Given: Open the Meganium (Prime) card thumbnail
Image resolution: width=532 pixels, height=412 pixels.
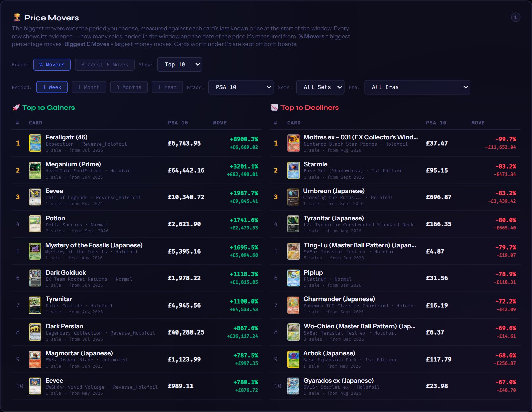Looking at the screenshot, I should [x=35, y=170].
